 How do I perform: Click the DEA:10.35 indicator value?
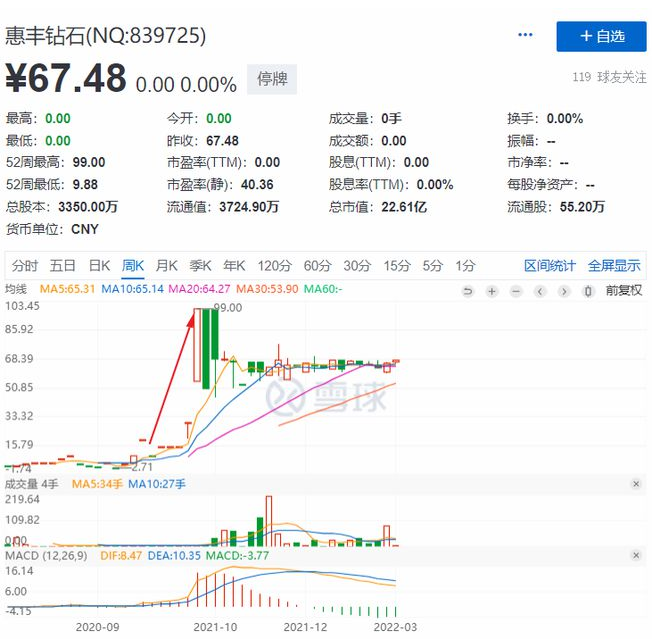coord(174,555)
